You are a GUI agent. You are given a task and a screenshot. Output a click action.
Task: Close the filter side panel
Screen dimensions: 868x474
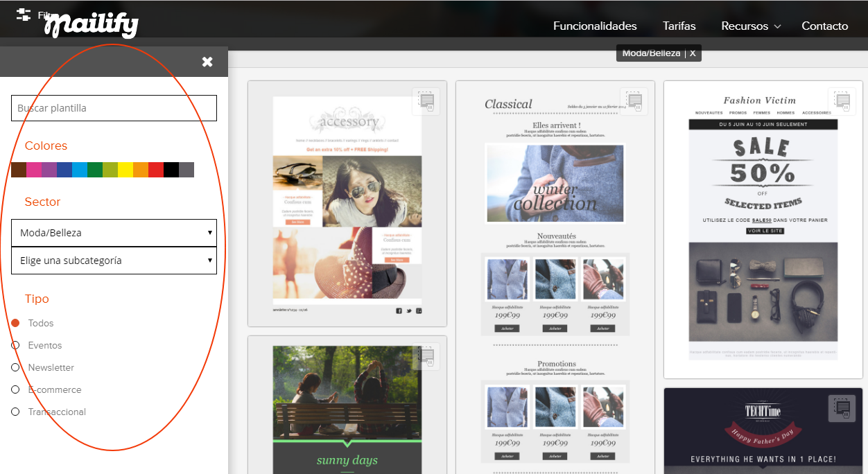click(207, 62)
